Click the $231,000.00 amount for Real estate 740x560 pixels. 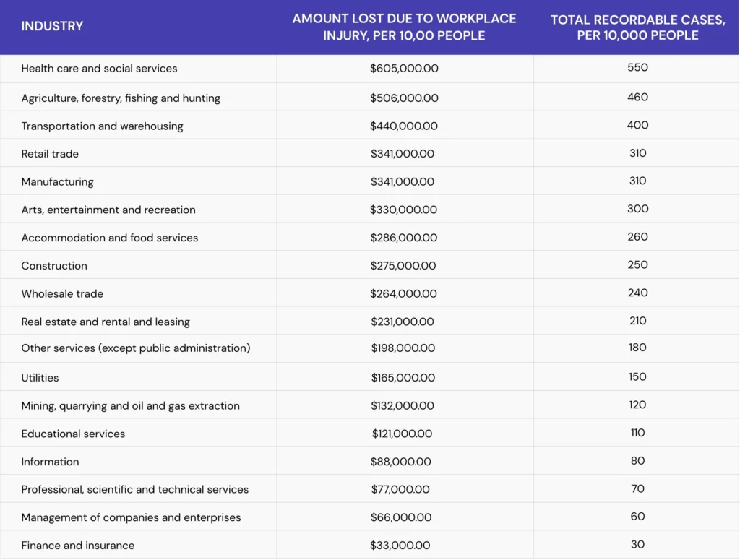click(x=403, y=322)
